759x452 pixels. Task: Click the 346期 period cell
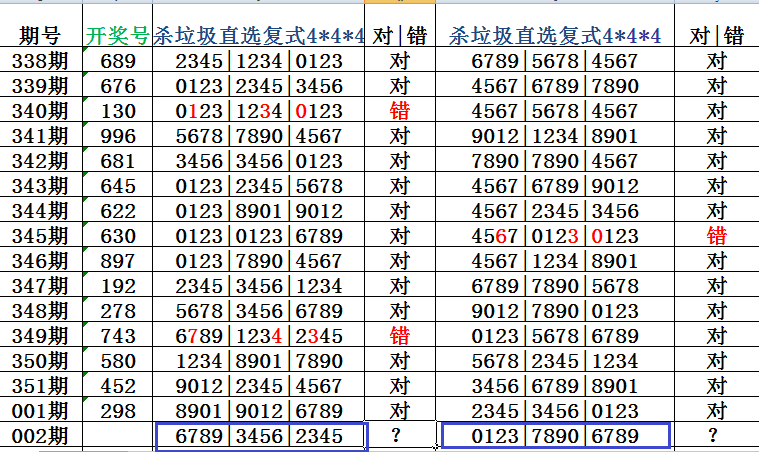point(41,260)
